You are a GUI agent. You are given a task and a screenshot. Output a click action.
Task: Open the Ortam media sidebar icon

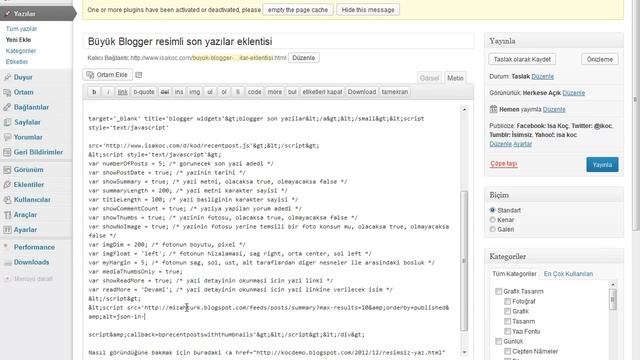point(7,92)
